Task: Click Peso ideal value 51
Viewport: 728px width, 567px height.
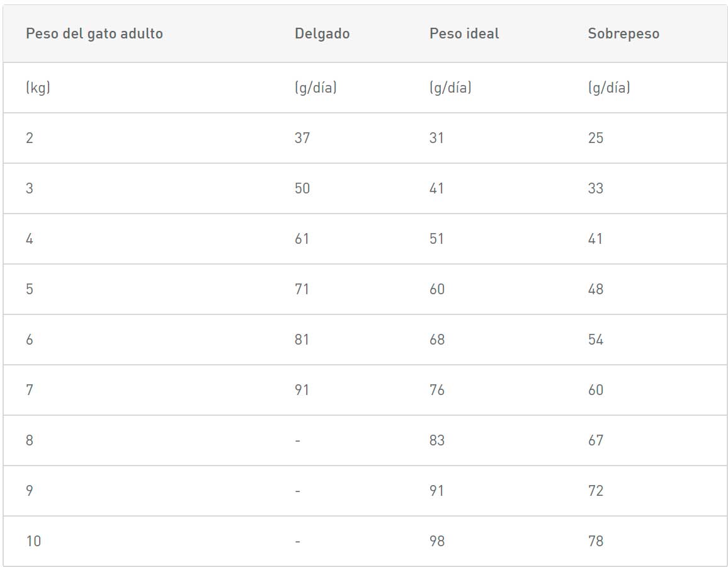Action: point(436,239)
